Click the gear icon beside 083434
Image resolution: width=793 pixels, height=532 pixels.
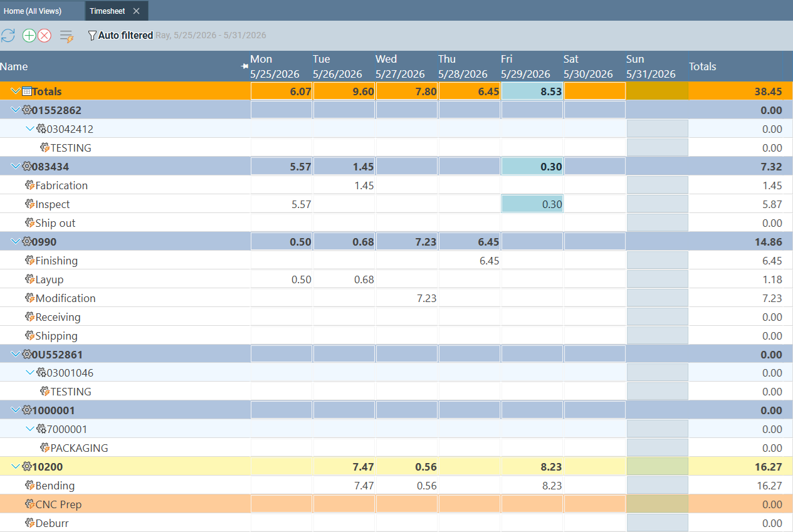[x=26, y=167]
